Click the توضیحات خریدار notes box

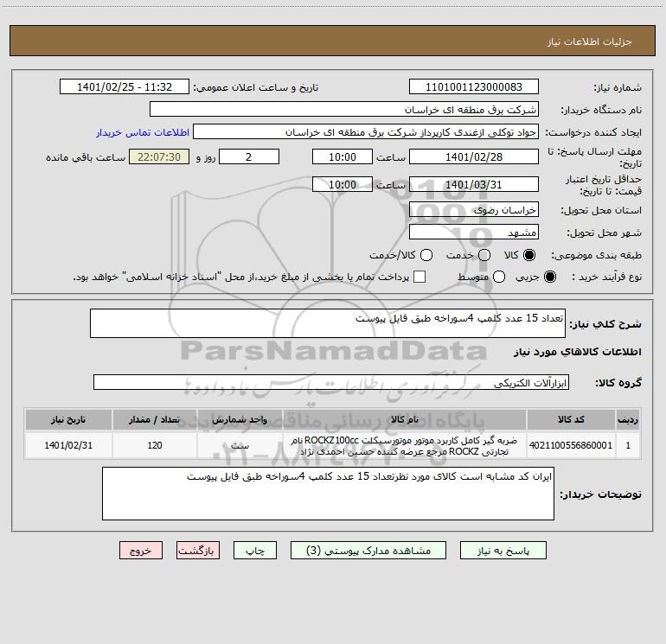point(328,494)
